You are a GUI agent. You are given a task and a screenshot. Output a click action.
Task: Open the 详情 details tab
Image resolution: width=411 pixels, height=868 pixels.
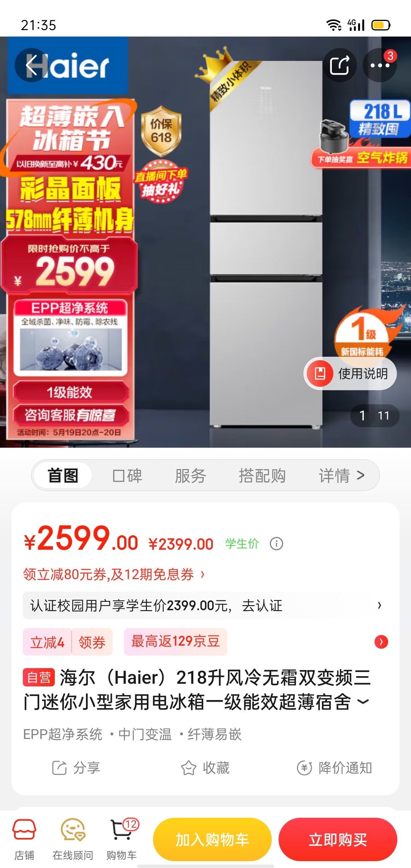[342, 475]
